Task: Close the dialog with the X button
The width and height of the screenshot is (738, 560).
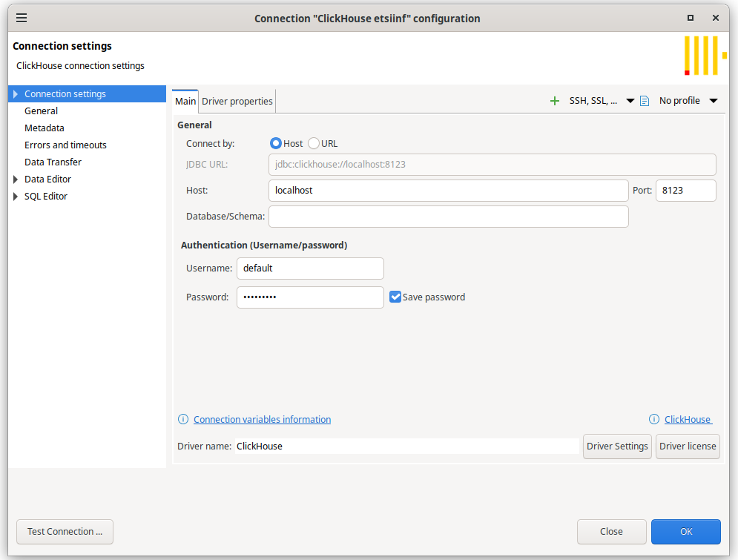Action: coord(716,18)
